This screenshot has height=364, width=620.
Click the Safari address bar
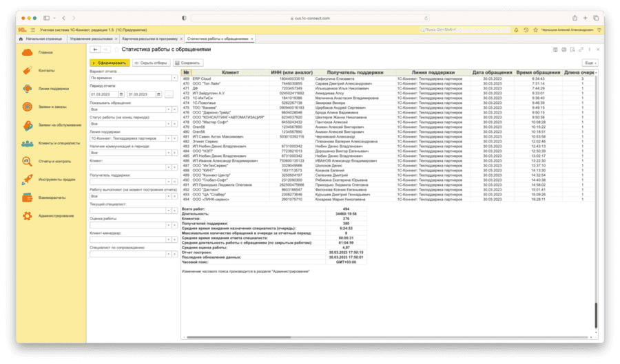[310, 18]
